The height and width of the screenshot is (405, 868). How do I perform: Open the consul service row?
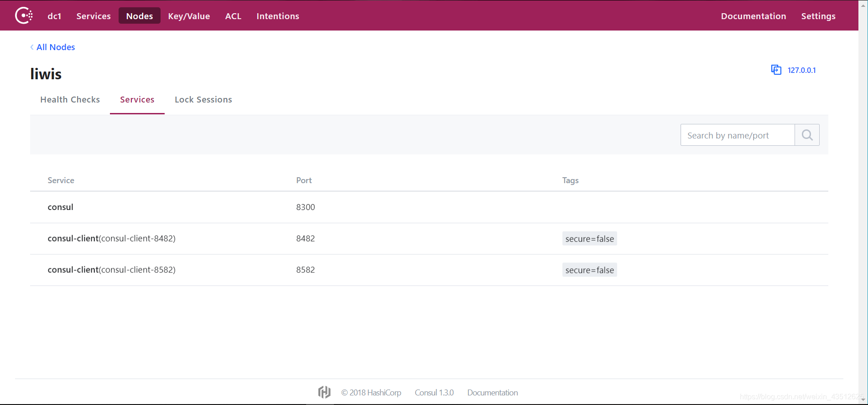(429, 207)
